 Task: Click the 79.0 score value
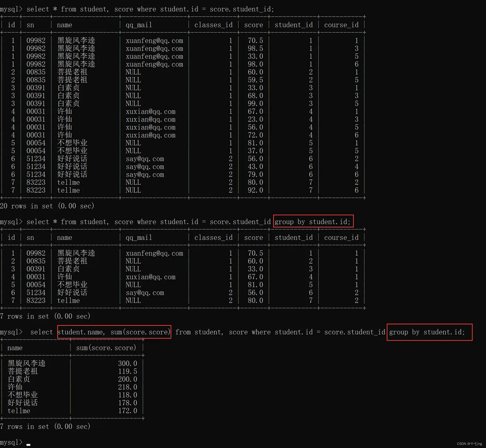pyautogui.click(x=255, y=174)
